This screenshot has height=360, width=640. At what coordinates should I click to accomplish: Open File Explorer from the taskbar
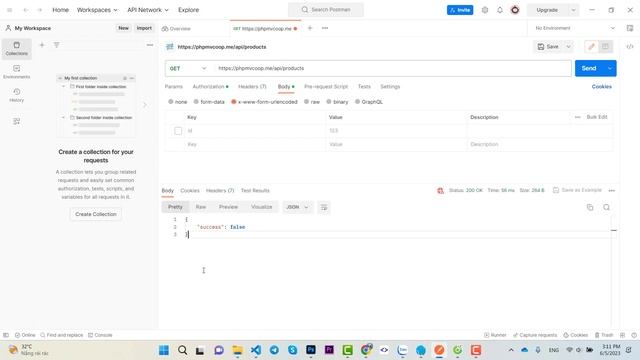pyautogui.click(x=238, y=350)
